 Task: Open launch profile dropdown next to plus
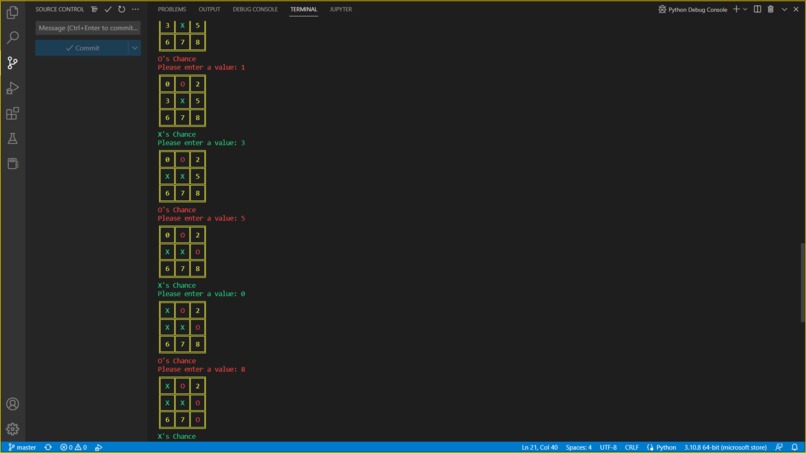pos(745,9)
